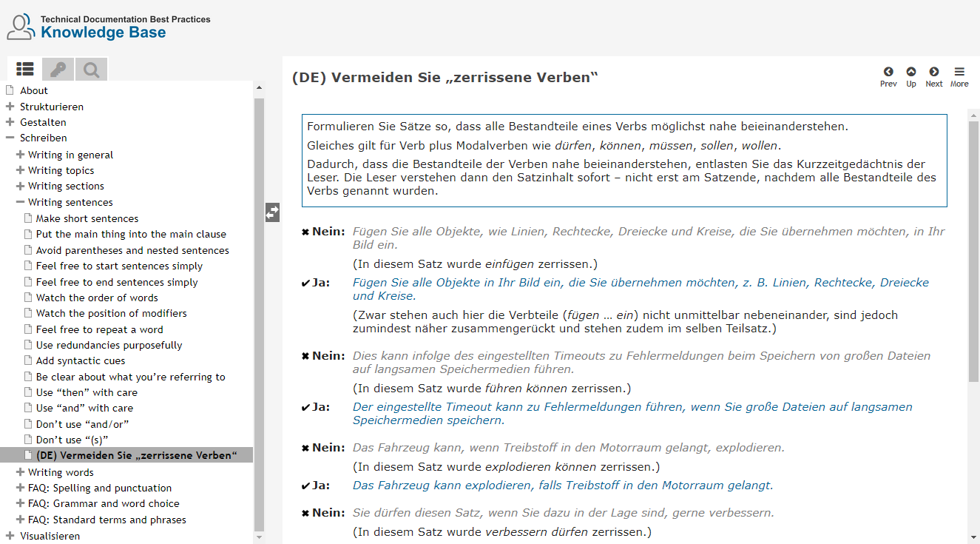The image size is (980, 544).
Task: Click the Knowledge Base user logo icon
Action: point(21,26)
